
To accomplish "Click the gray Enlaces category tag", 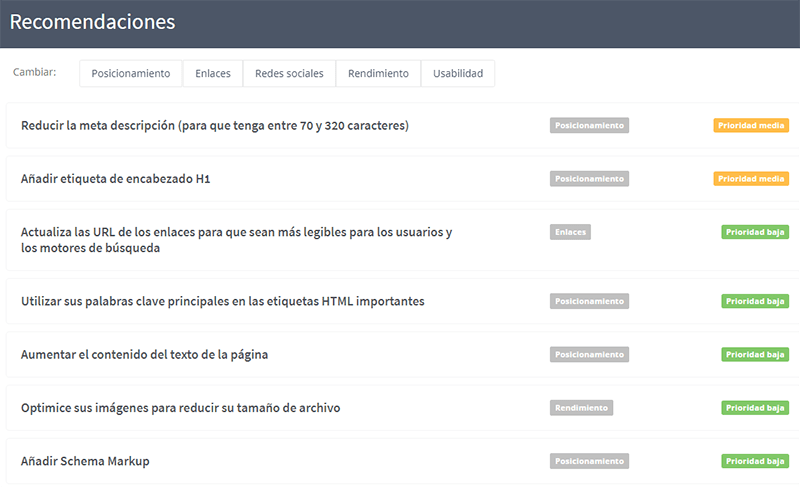I will (570, 232).
